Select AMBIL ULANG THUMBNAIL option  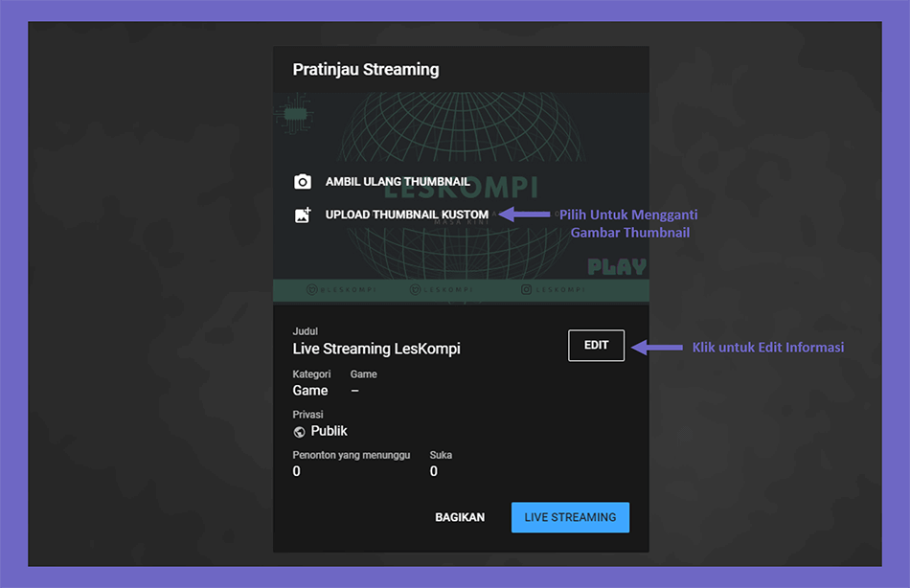(398, 182)
